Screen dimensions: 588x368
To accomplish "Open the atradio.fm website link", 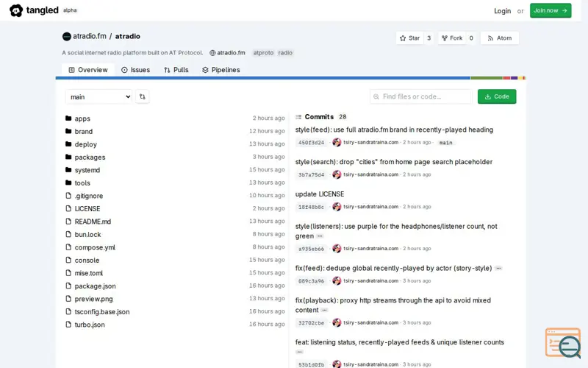I will tap(227, 52).
